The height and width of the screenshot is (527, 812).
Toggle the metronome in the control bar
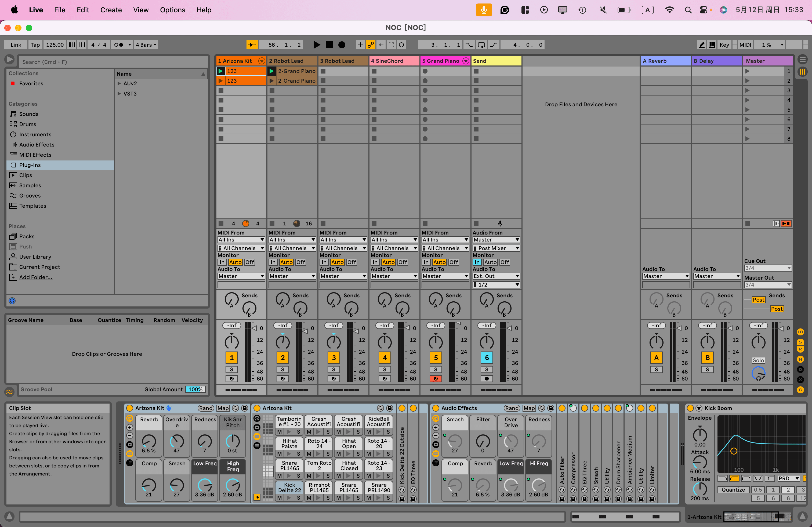pyautogui.click(x=118, y=45)
